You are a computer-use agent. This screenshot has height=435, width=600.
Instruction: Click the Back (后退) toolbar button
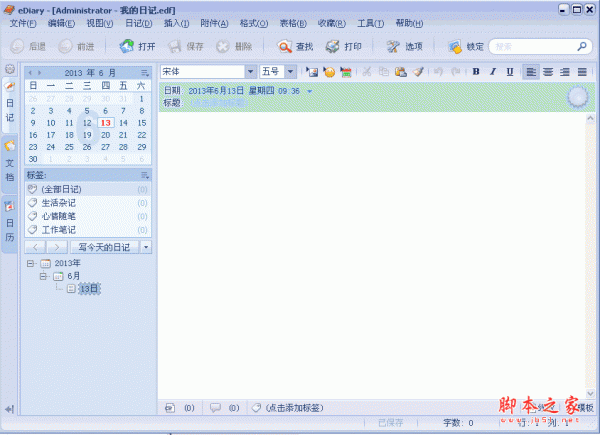(28, 47)
